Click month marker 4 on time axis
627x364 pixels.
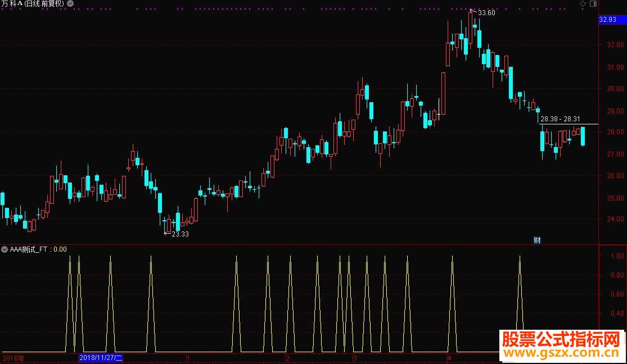click(x=449, y=358)
